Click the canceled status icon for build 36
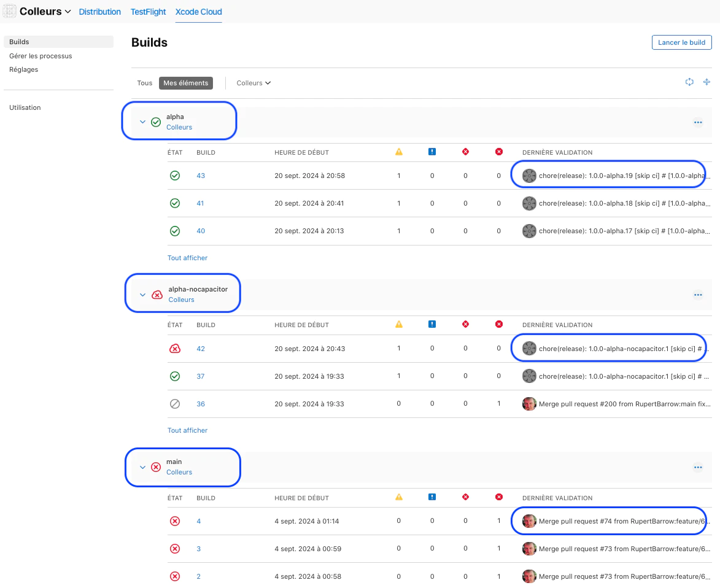720x588 pixels. point(175,404)
